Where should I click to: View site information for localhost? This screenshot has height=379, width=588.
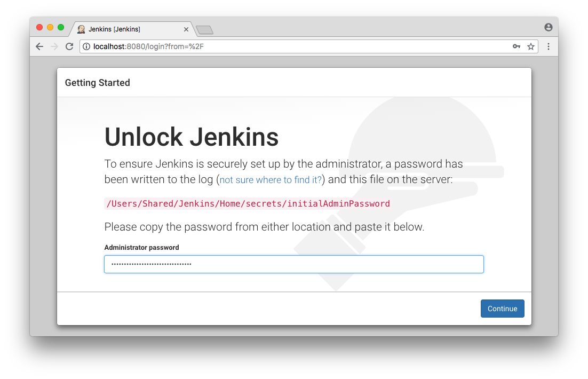pos(86,46)
